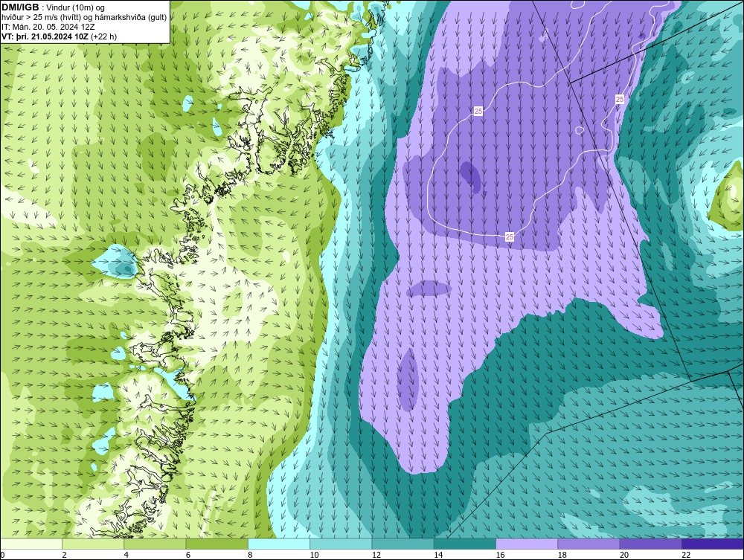Viewport: 744px width, 560px height.
Task: Click the legend value 6
Action: tap(188, 555)
